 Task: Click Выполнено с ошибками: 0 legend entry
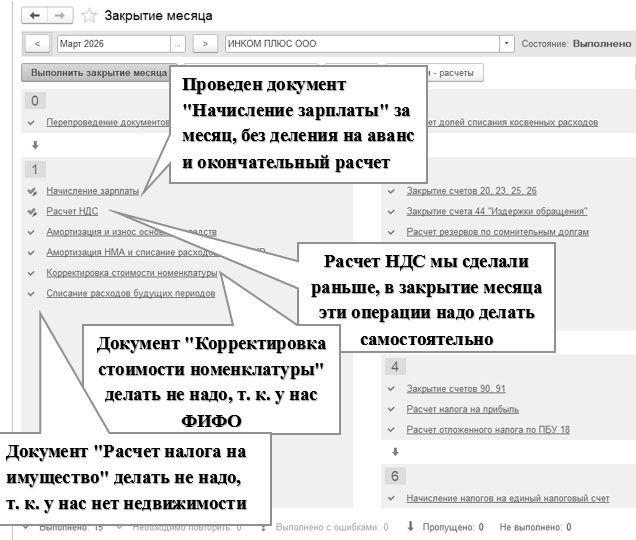point(332,527)
